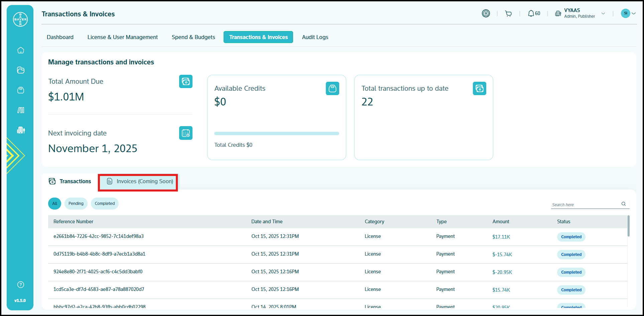Viewport: 644px width, 316px height.
Task: Open the folder icon in the sidebar
Action: click(x=21, y=70)
